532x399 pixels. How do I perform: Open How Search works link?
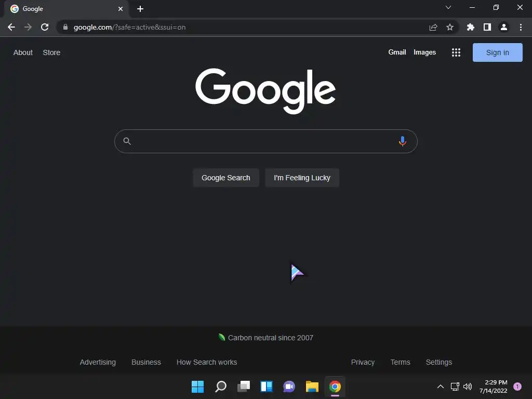207,362
